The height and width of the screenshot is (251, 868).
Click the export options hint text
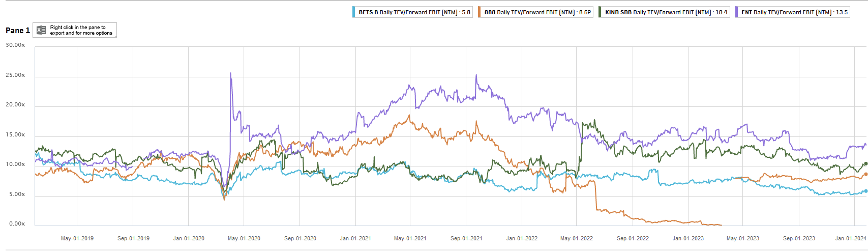click(x=81, y=31)
